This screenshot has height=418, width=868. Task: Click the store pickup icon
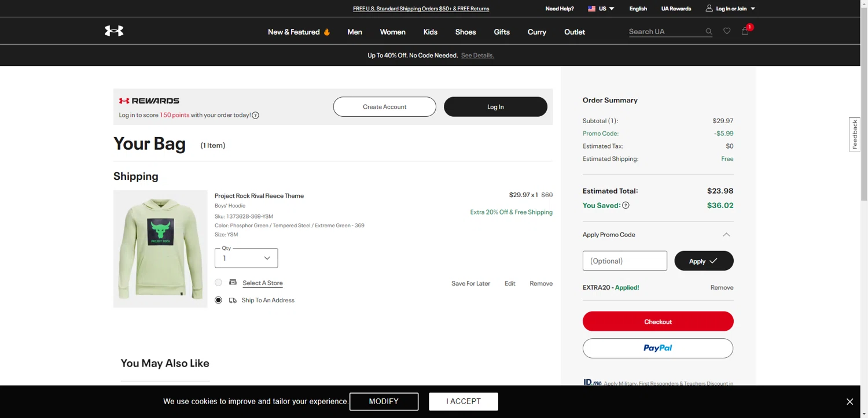point(233,282)
